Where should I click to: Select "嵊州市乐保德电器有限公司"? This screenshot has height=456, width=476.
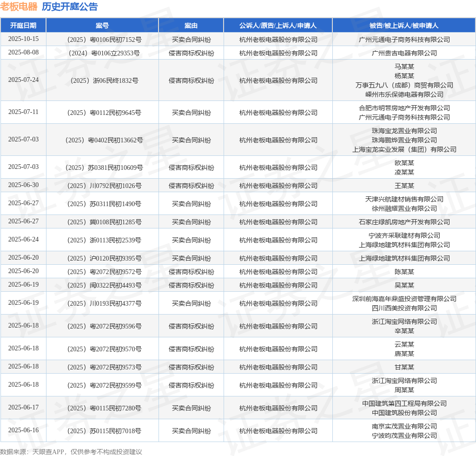coord(404,94)
